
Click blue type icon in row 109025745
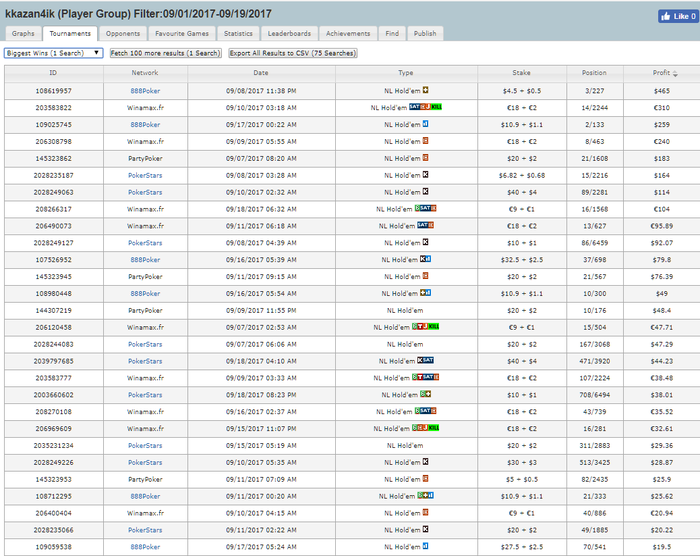pyautogui.click(x=425, y=124)
